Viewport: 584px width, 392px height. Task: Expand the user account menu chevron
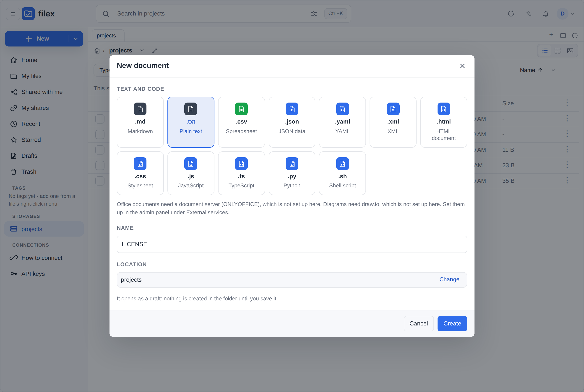[573, 14]
